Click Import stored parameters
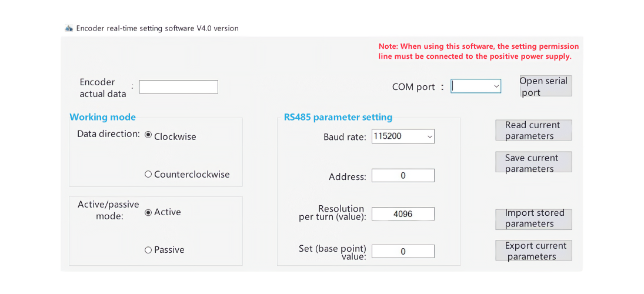 coord(533,219)
